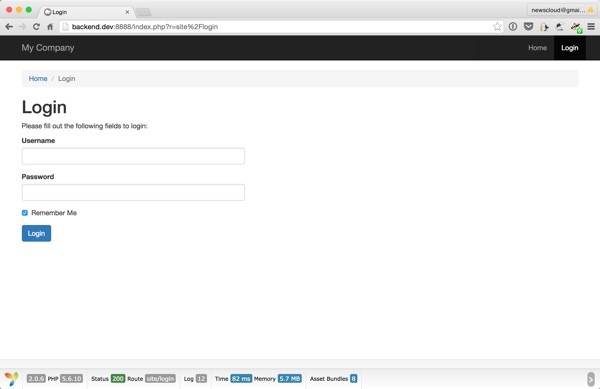The height and width of the screenshot is (389, 600).
Task: Open the Asset Bundles 8 debug entry
Action: (x=334, y=379)
